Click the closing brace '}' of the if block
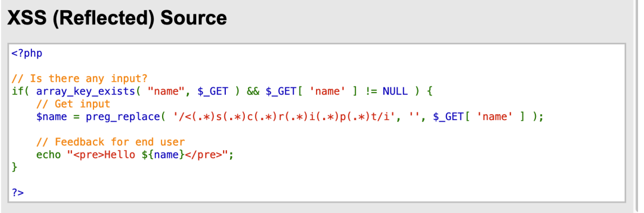Image resolution: width=644 pixels, height=213 pixels. click(15, 168)
